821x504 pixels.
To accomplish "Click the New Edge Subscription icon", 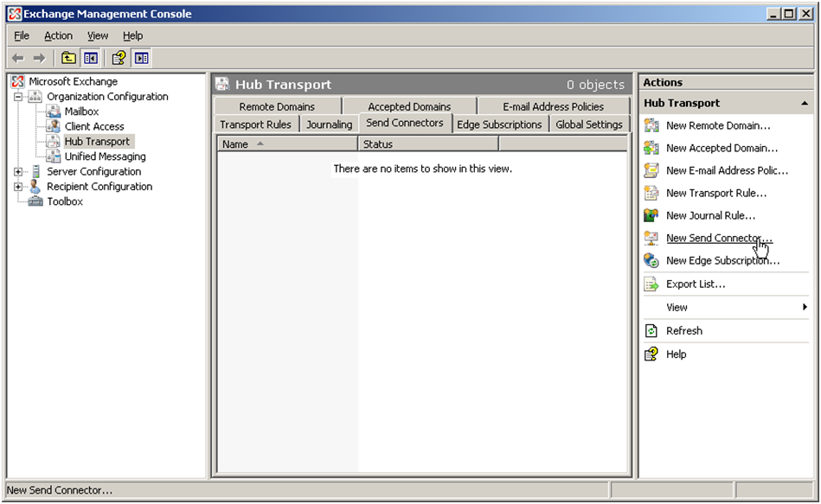I will coord(651,260).
